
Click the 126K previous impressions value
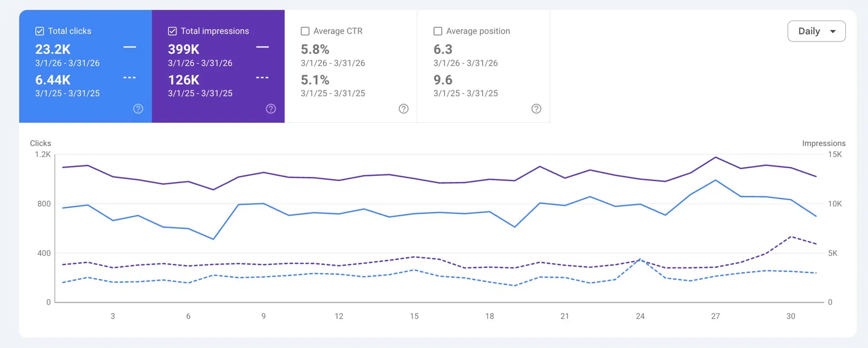pyautogui.click(x=183, y=80)
